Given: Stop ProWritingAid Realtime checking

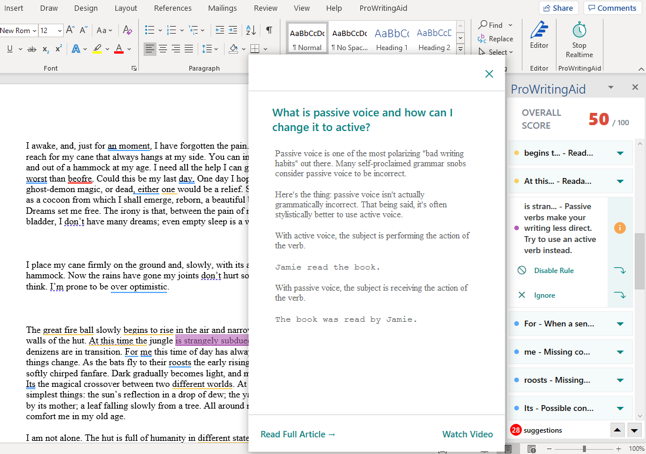Looking at the screenshot, I should tap(579, 40).
